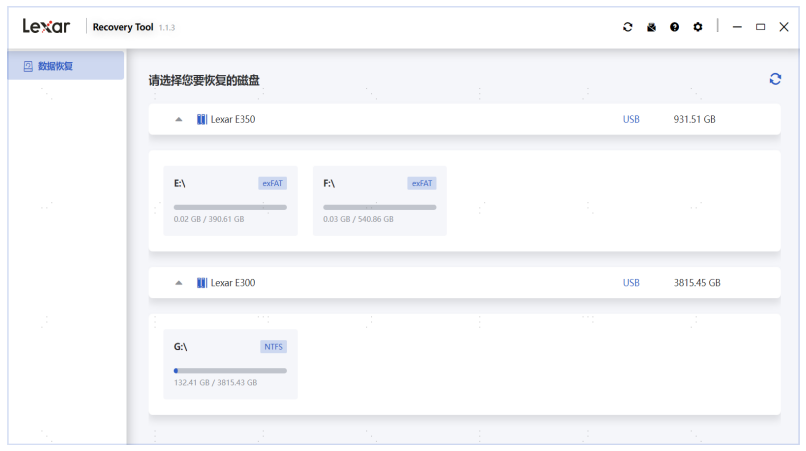Click the G:\ drive usage bar

click(x=230, y=371)
